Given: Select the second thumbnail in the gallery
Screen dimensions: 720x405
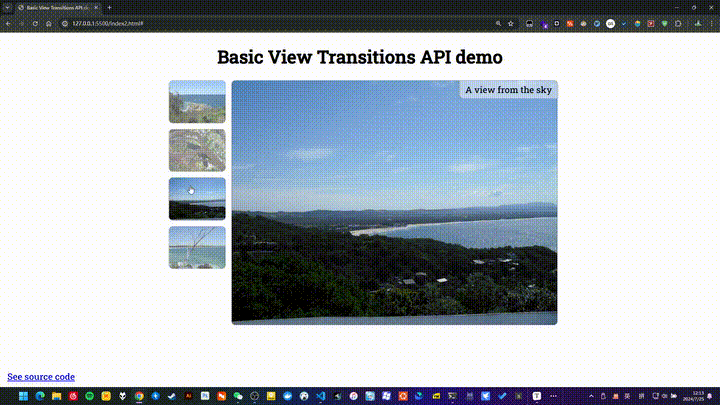Looking at the screenshot, I should pos(197,150).
